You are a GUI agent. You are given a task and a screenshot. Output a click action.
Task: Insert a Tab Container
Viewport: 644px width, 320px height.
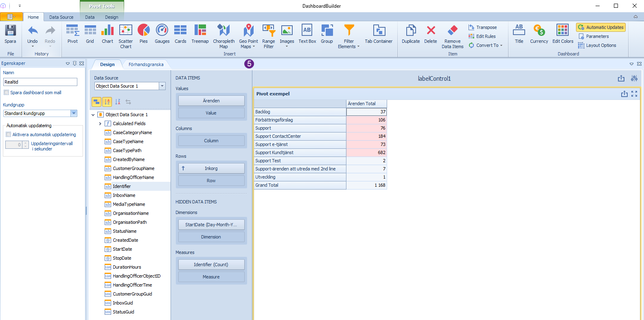[379, 34]
